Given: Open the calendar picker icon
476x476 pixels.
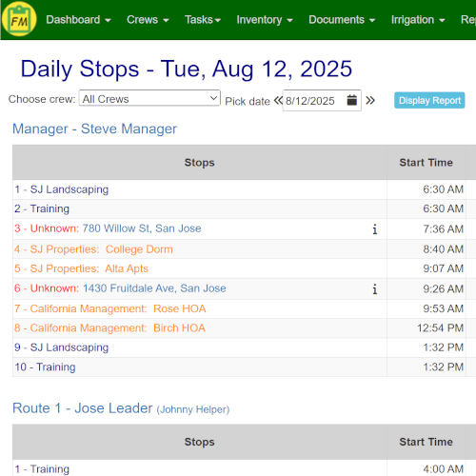Looking at the screenshot, I should tap(351, 100).
